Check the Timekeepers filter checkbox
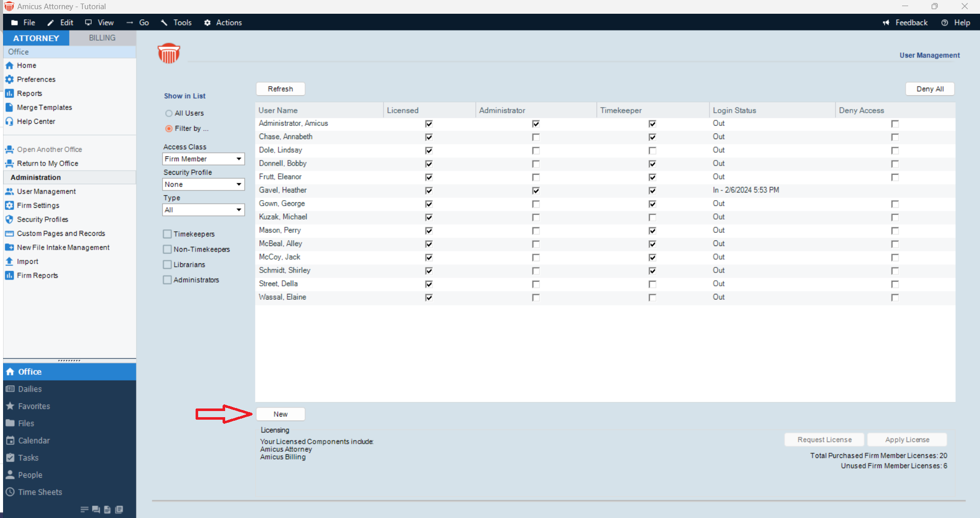Image resolution: width=980 pixels, height=518 pixels. [167, 234]
